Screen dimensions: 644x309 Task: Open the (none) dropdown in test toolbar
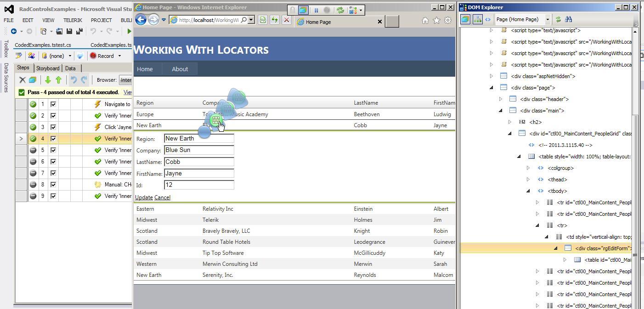(x=70, y=56)
